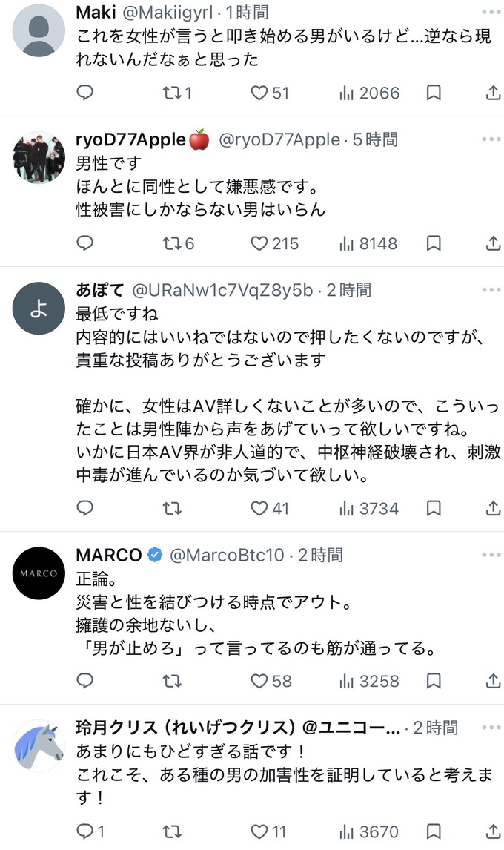Open MARCO's black profile avatar
This screenshot has width=504, height=850.
tap(39, 573)
